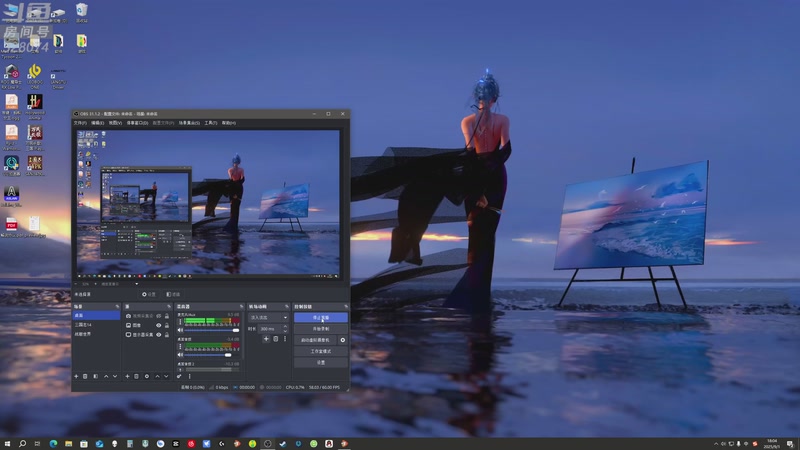
Task: Open the 帮助(H) help menu
Action: tap(229, 123)
